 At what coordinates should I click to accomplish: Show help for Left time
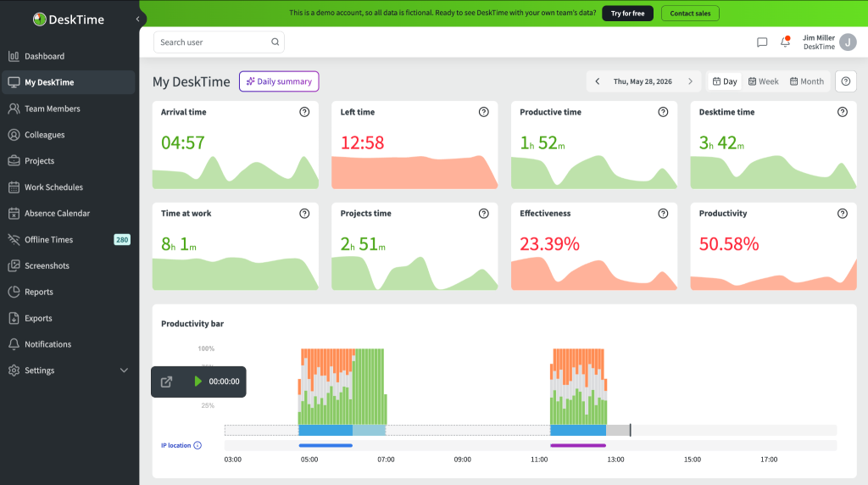[484, 112]
